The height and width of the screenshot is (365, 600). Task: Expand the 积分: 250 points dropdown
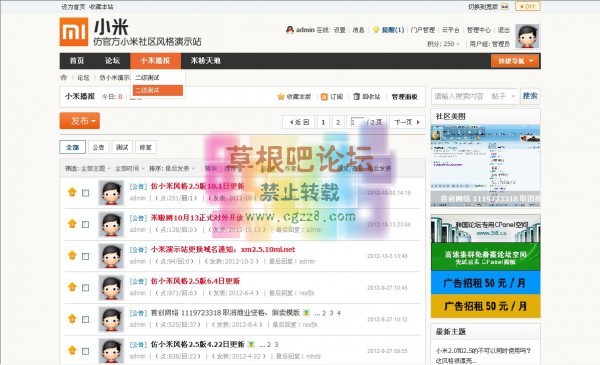click(x=443, y=44)
